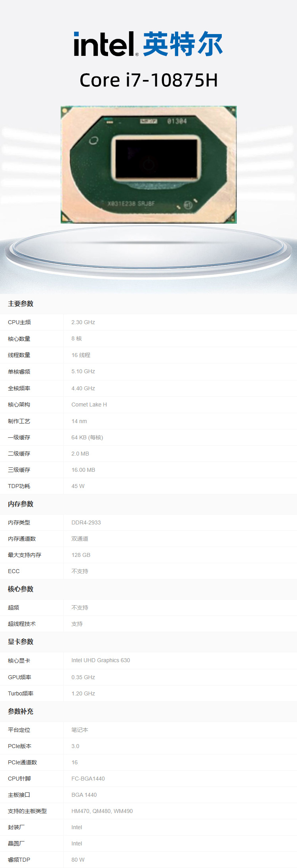Click the 核心数量 value 8 核
Viewport: 297px width, 868px height.
[x=77, y=338]
